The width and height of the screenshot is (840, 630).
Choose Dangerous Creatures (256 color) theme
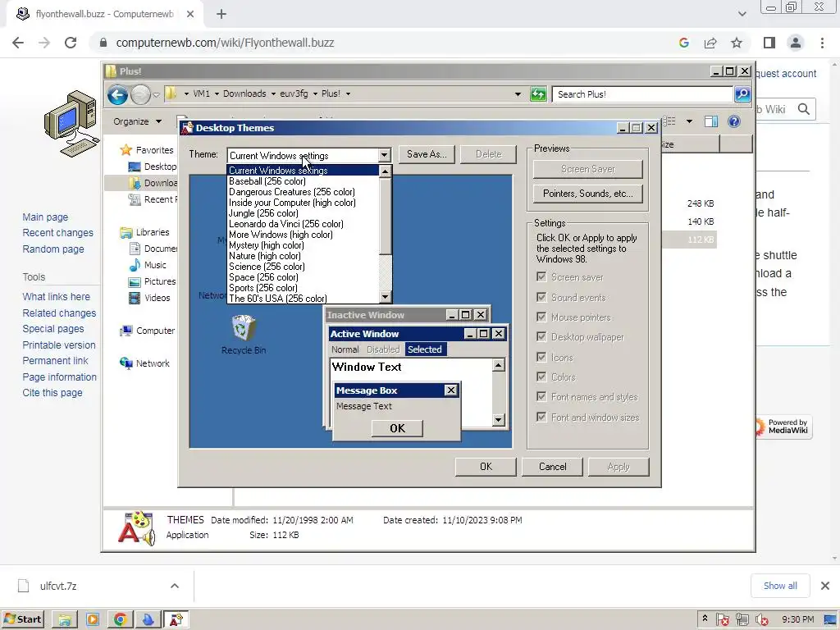pos(291,192)
